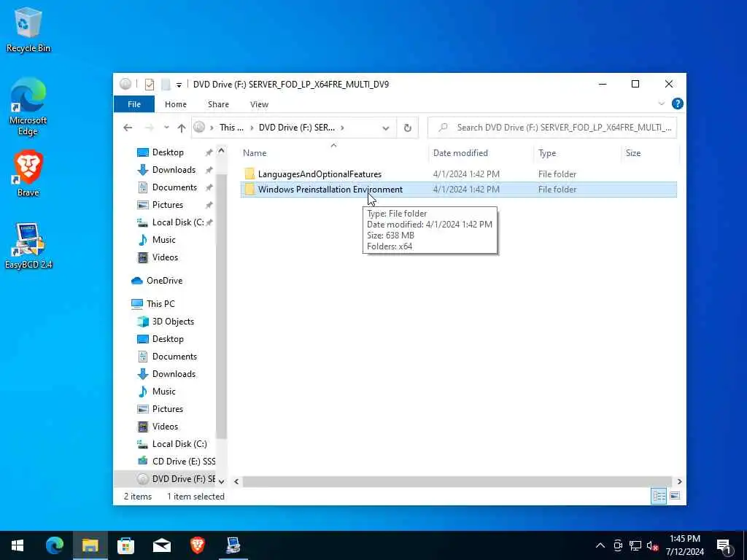Click the navigation pane scroll down arrow
This screenshot has width=747, height=560.
221,481
